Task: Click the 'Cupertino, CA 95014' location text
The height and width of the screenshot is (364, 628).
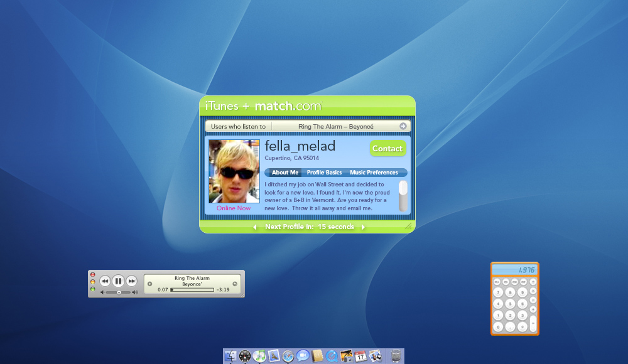Action: coord(291,158)
